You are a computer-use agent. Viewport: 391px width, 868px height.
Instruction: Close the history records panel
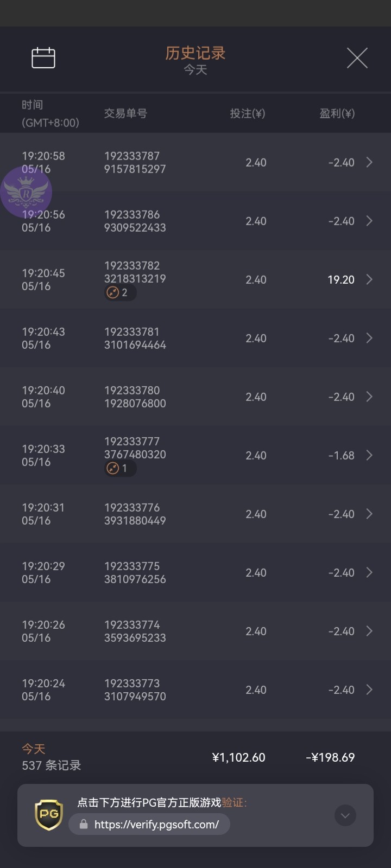click(x=357, y=58)
